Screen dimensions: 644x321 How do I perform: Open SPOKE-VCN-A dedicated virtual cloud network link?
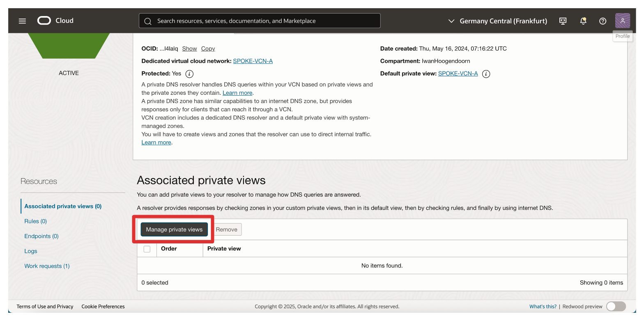[x=253, y=61]
